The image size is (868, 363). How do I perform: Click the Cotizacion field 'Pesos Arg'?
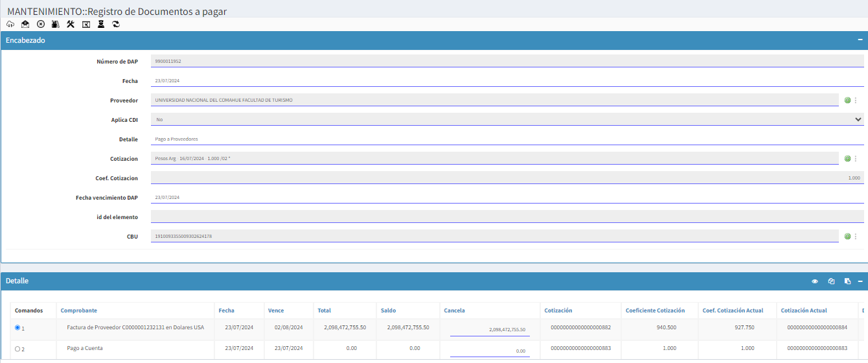(495, 158)
